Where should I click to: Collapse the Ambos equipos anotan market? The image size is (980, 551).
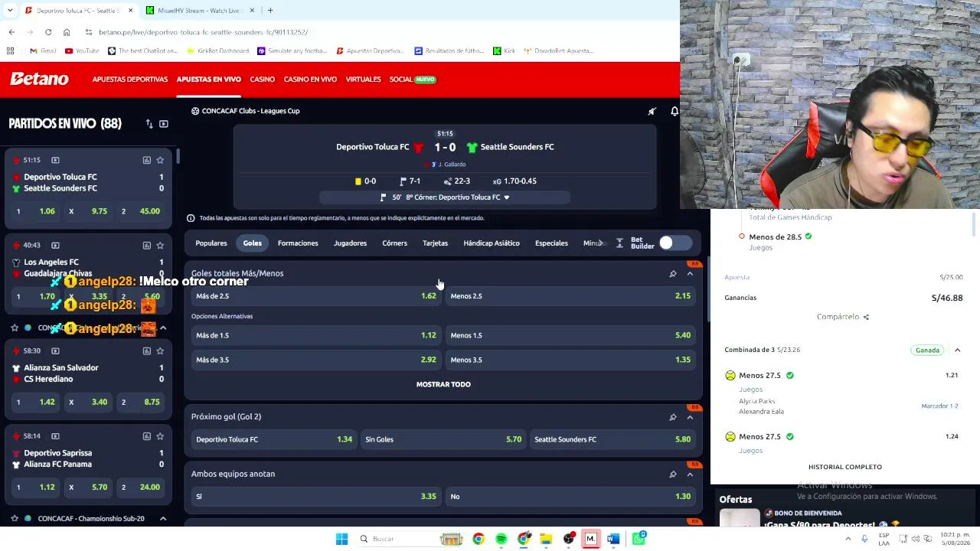pyautogui.click(x=690, y=474)
